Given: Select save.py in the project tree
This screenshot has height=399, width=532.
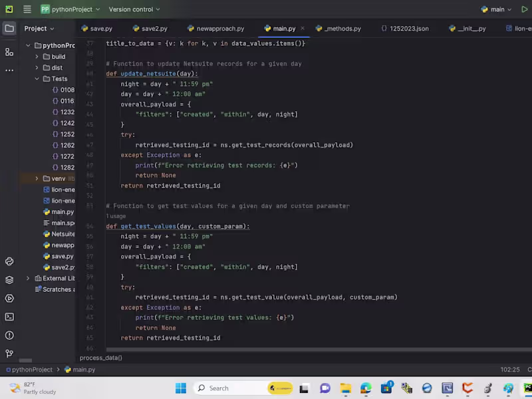Looking at the screenshot, I should pyautogui.click(x=59, y=256).
